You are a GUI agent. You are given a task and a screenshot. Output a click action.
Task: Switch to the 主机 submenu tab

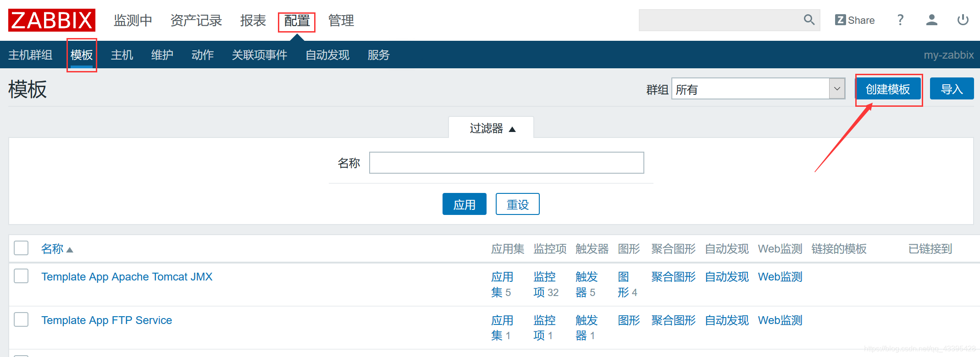(122, 55)
